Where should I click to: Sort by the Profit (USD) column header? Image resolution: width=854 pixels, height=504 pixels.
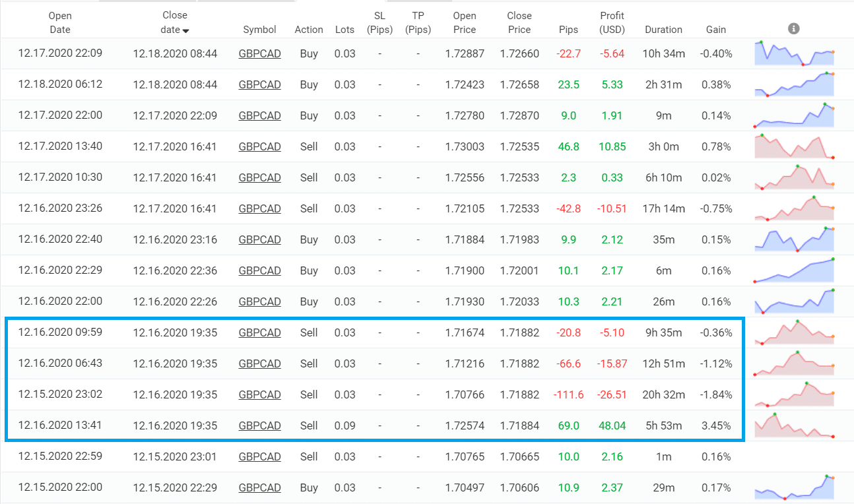(612, 22)
